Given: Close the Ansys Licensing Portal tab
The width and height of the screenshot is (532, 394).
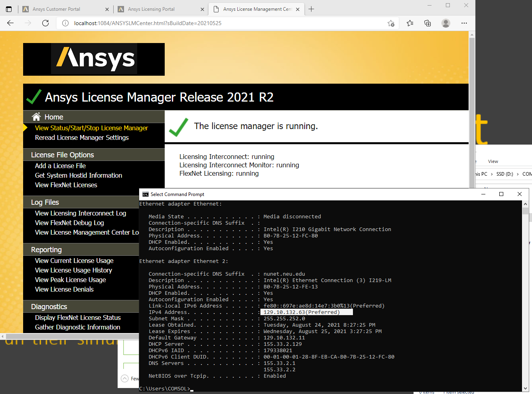Looking at the screenshot, I should tap(202, 9).
